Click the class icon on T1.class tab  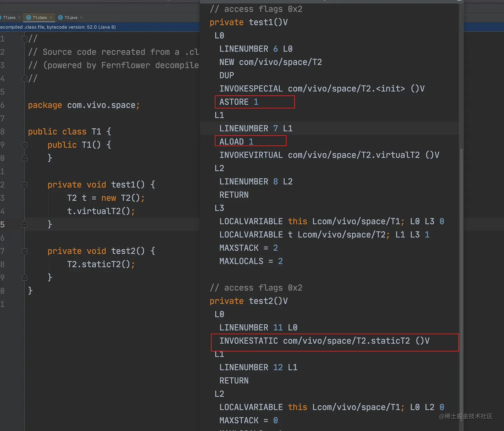coord(29,18)
